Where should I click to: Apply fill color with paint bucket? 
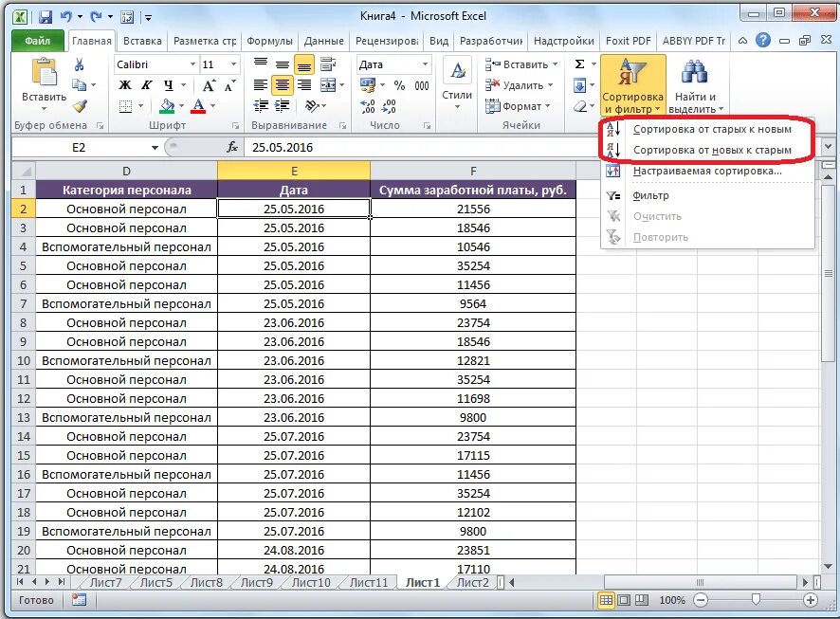167,106
